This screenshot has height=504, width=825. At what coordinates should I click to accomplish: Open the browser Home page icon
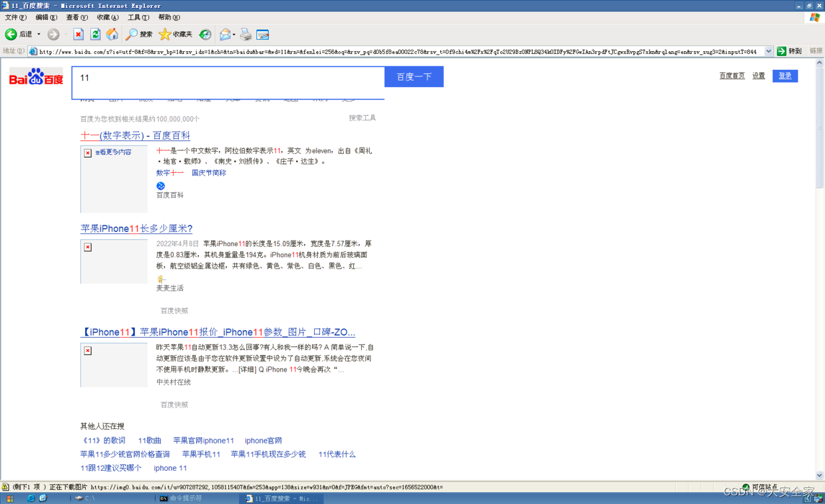coord(113,35)
